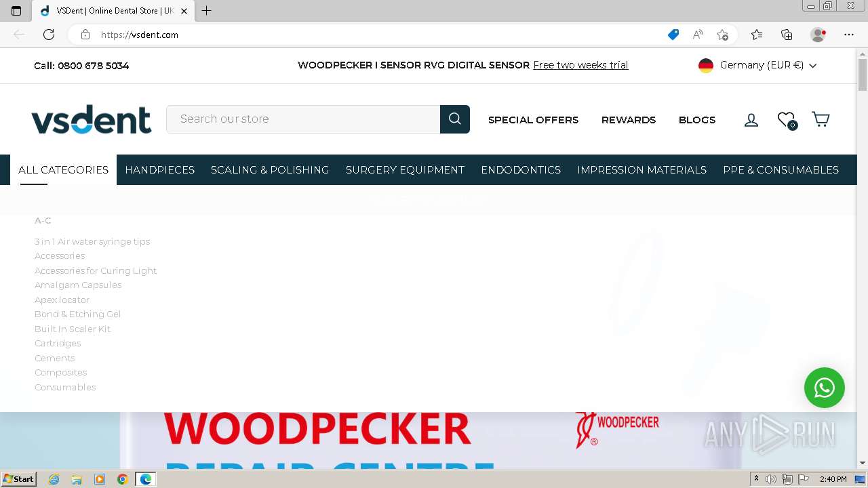Image resolution: width=868 pixels, height=488 pixels.
Task: Open the wishlist heart icon
Action: (786, 120)
